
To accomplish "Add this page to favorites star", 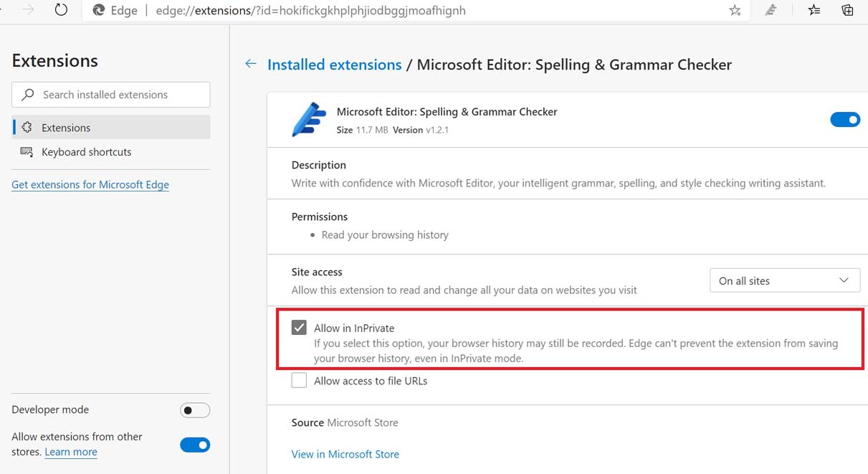I will pyautogui.click(x=735, y=10).
